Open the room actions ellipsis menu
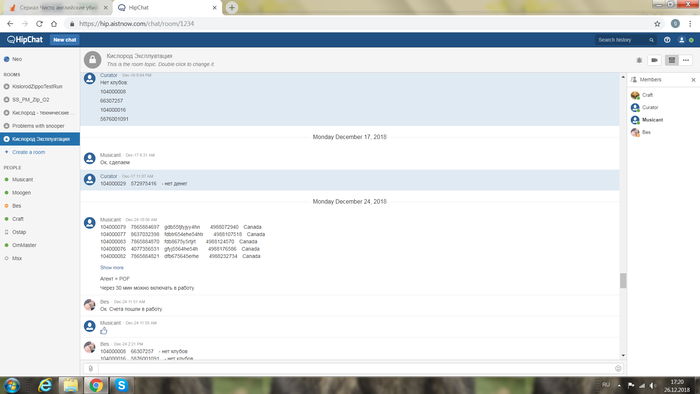 tap(686, 60)
